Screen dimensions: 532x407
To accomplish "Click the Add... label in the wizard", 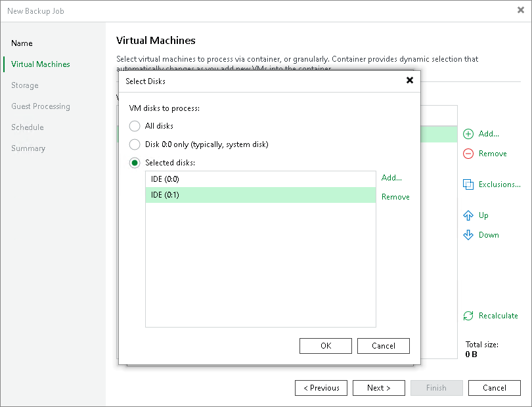I will coord(489,134).
